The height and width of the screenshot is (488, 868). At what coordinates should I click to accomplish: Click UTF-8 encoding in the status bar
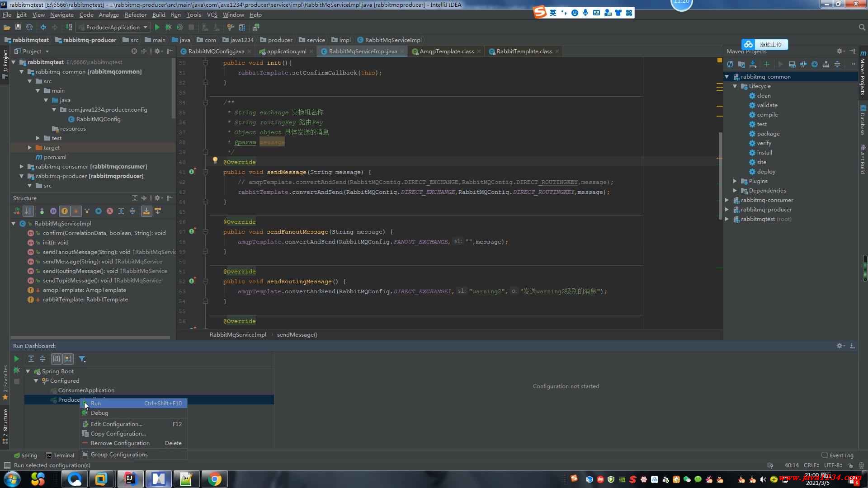[833, 465]
